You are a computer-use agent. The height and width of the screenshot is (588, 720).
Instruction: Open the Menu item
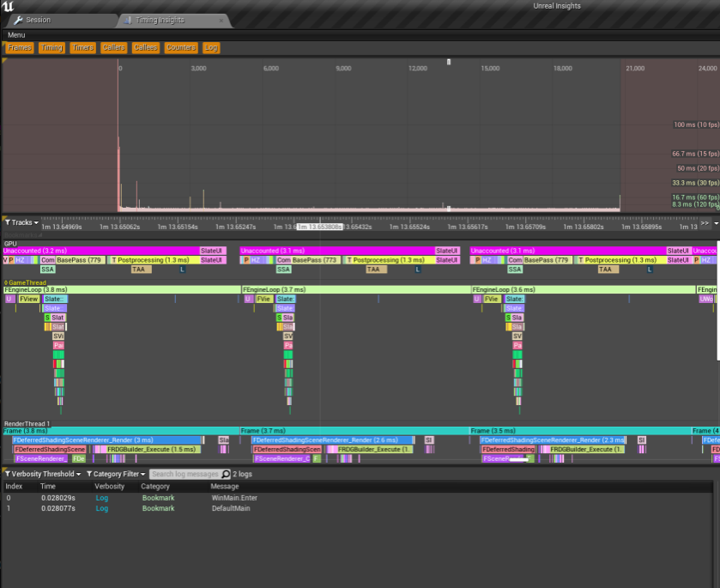tap(16, 35)
